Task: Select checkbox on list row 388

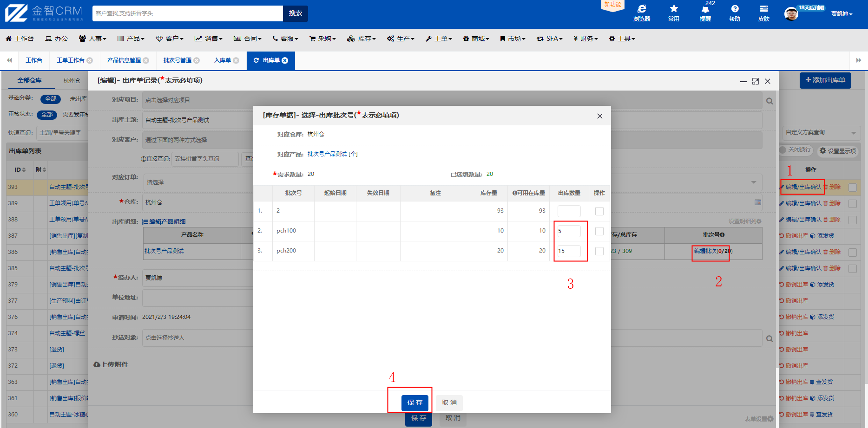Action: [x=853, y=220]
